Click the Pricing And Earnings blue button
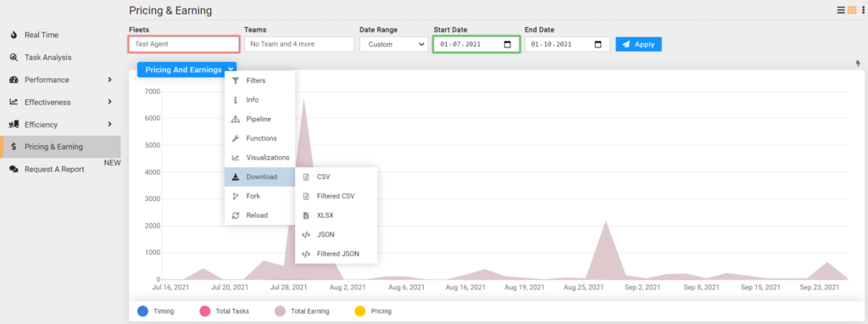The width and height of the screenshot is (868, 324). (187, 70)
